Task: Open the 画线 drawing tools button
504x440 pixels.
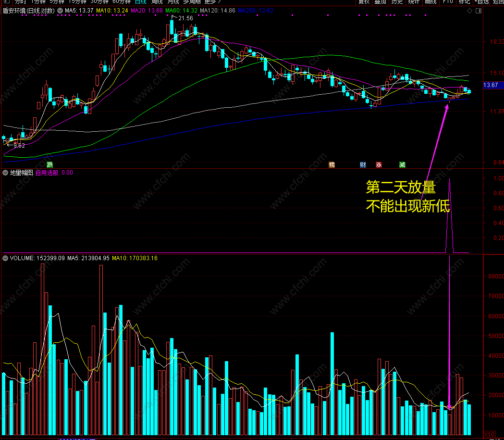Action: click(430, 2)
